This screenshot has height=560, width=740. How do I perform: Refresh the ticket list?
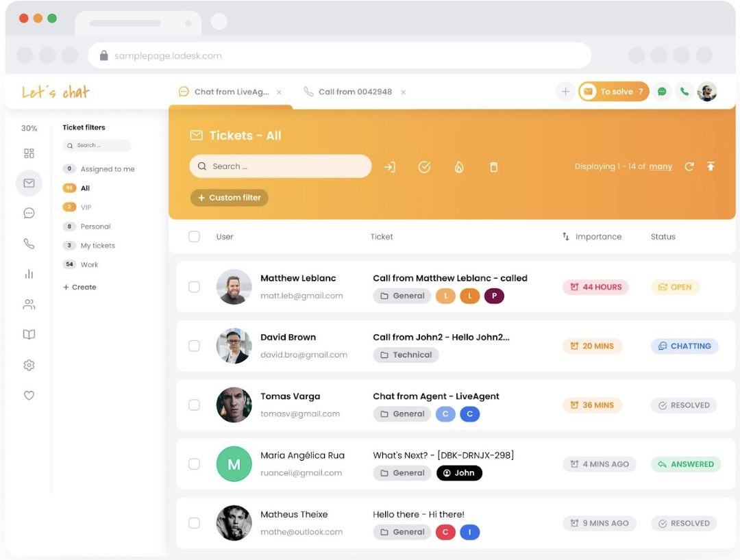click(x=689, y=166)
